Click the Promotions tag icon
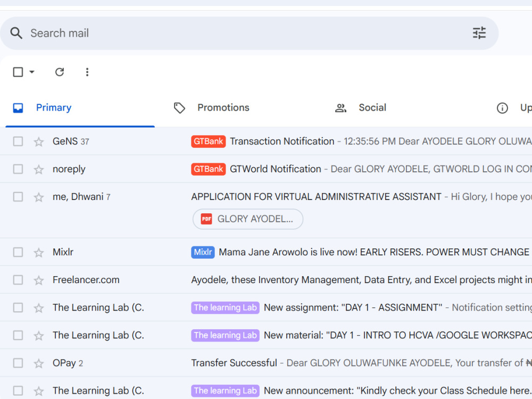 pos(179,108)
